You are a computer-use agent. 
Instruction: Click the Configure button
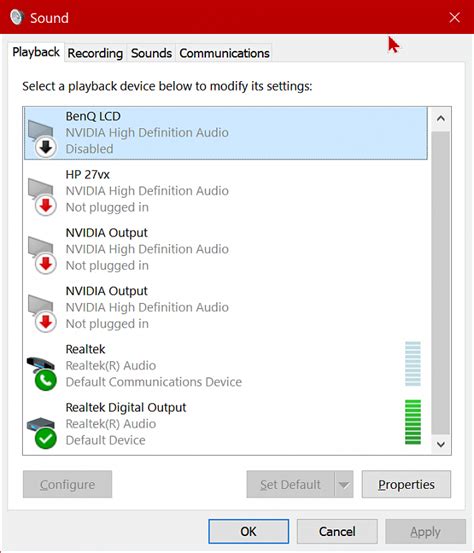tap(67, 485)
